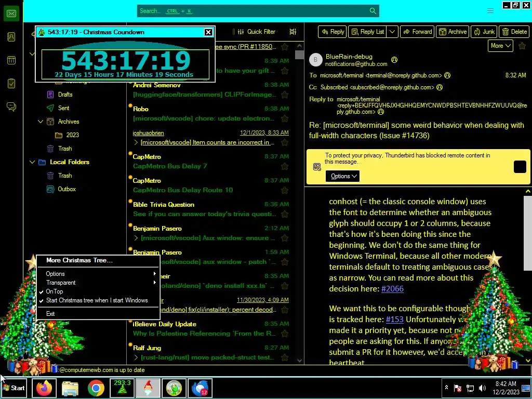
Task: Expand Benjamin Pasero Aux window thread
Action: (136, 238)
